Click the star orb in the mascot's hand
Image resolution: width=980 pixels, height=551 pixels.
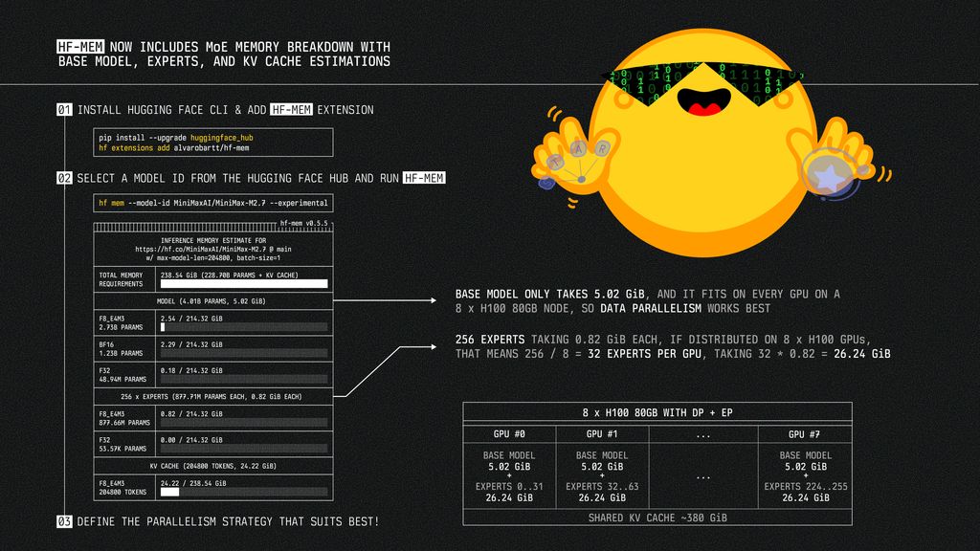pyautogui.click(x=831, y=176)
